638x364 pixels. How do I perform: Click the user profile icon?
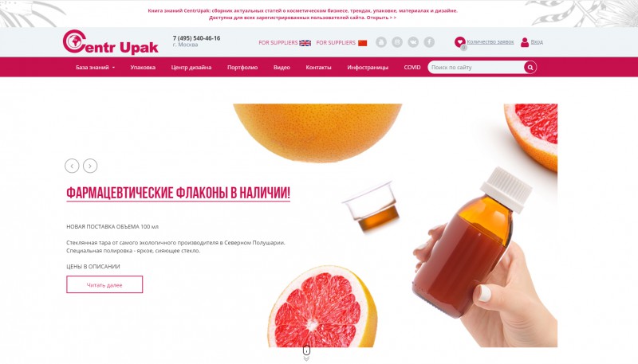525,42
